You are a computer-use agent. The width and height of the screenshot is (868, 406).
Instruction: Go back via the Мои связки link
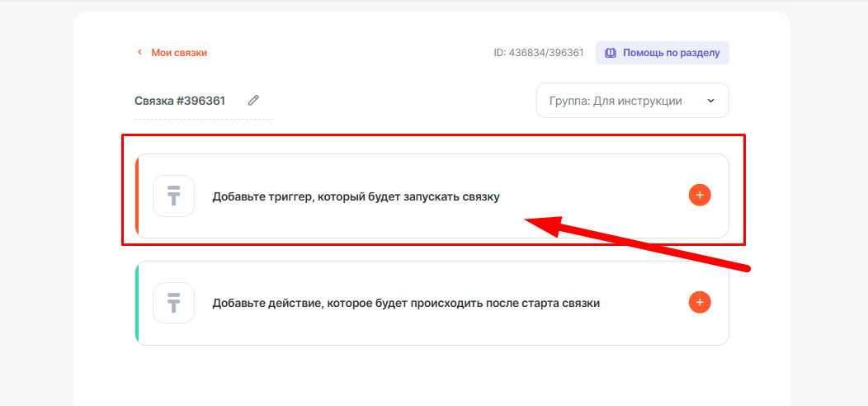179,53
